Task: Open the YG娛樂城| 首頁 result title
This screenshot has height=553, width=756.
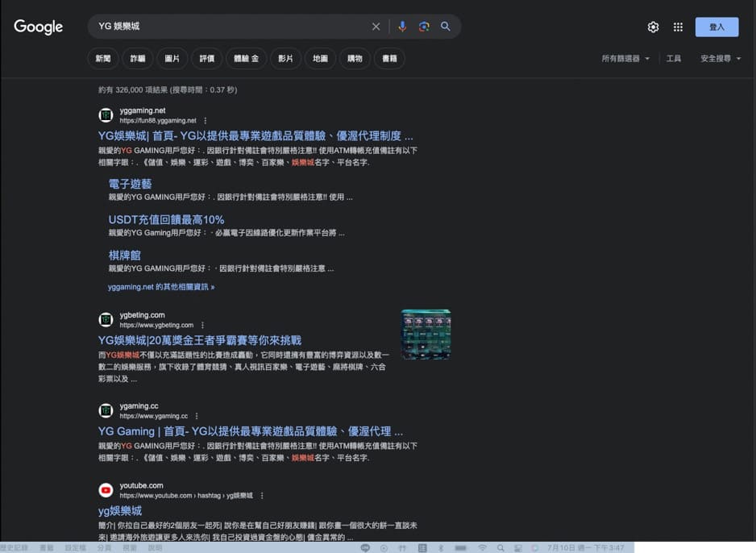Action: pos(255,136)
